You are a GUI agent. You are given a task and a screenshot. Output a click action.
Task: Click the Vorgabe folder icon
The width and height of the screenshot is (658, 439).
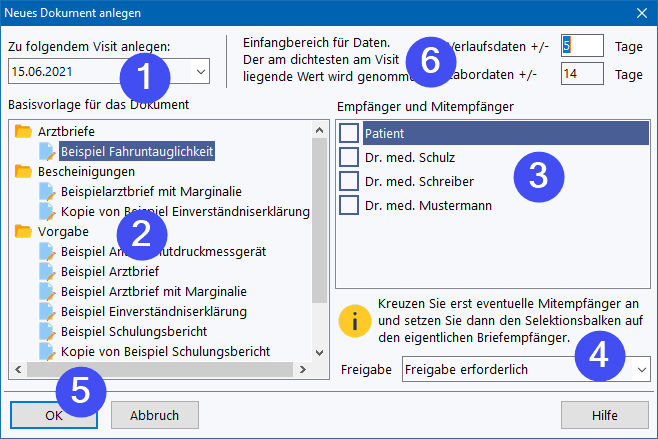point(24,232)
